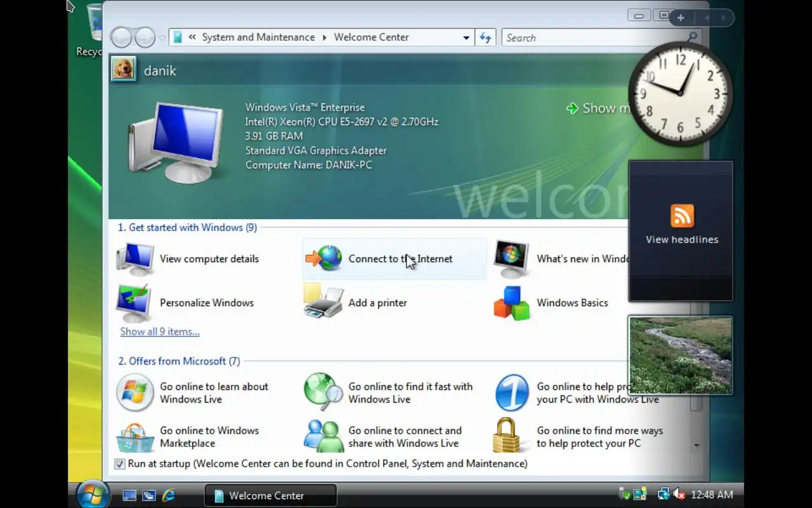Click Switch between windows quick launch icon
Viewport: 812px width, 508px height.
(x=149, y=495)
